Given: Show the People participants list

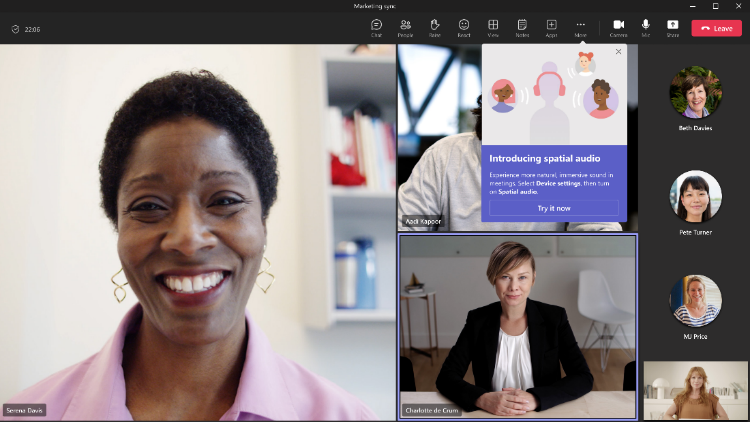Looking at the screenshot, I should [x=405, y=27].
